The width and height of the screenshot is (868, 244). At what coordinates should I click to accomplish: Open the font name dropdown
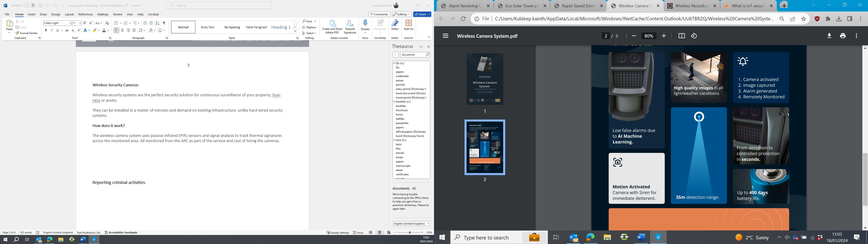[x=70, y=23]
